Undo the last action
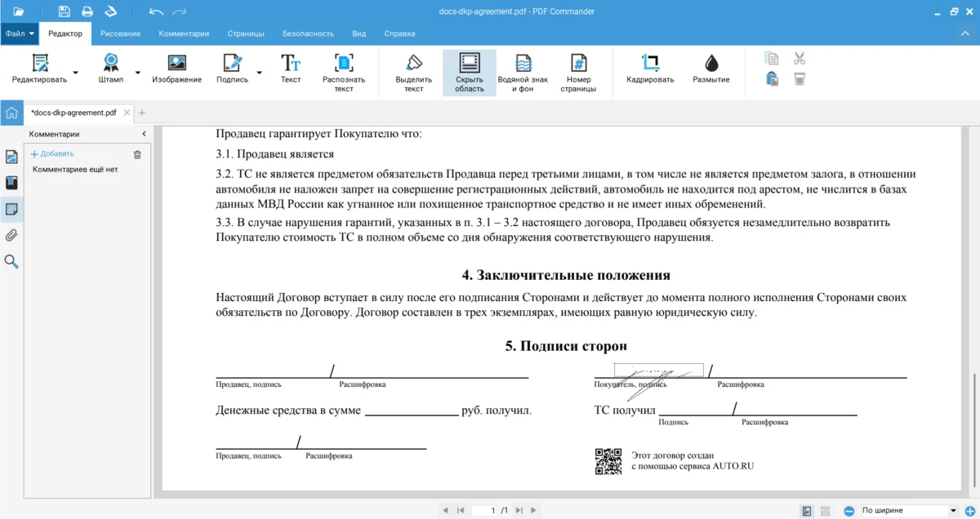This screenshot has height=519, width=980. pyautogui.click(x=157, y=11)
